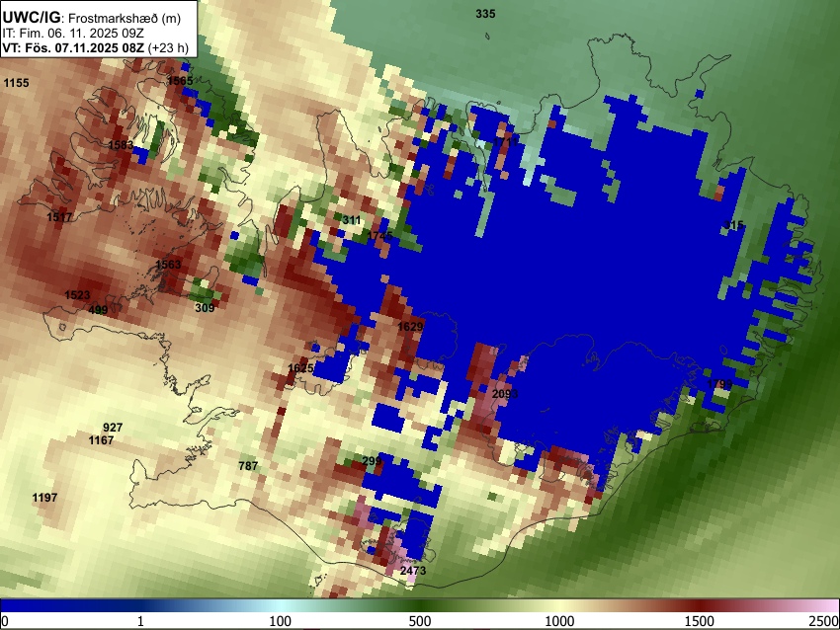Select the 500 tick on color scale
Viewport: 840px width, 630px height.
(420, 621)
